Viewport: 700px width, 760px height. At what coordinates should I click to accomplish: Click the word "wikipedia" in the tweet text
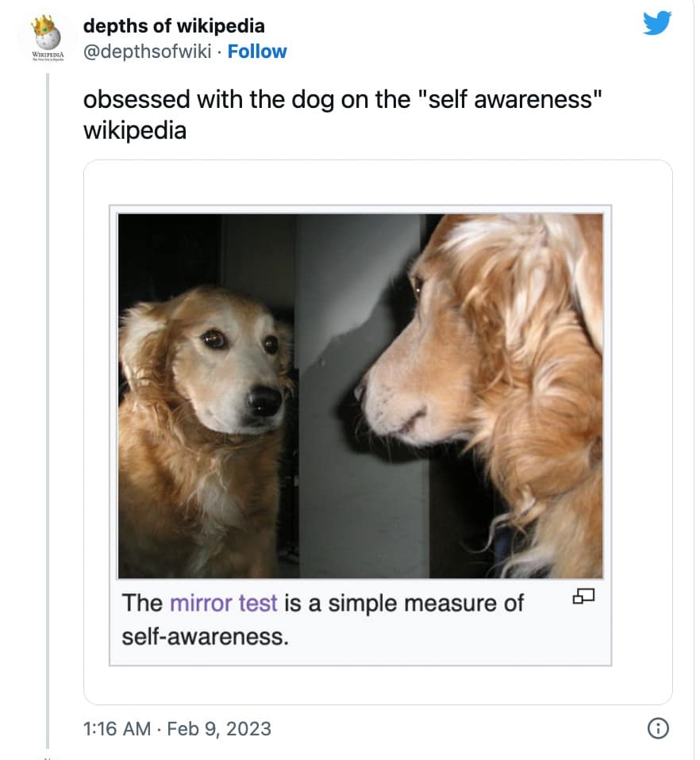[135, 129]
